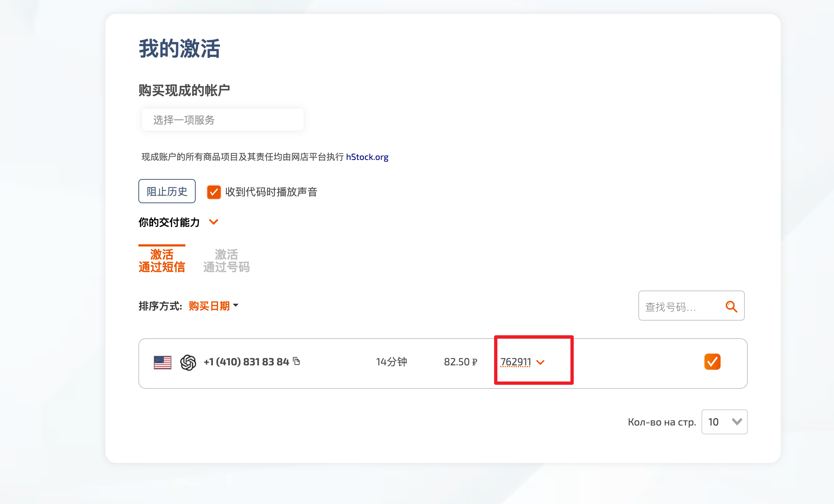834x504 pixels.
Task: Open the 选择一项服务 service selector
Action: [222, 120]
